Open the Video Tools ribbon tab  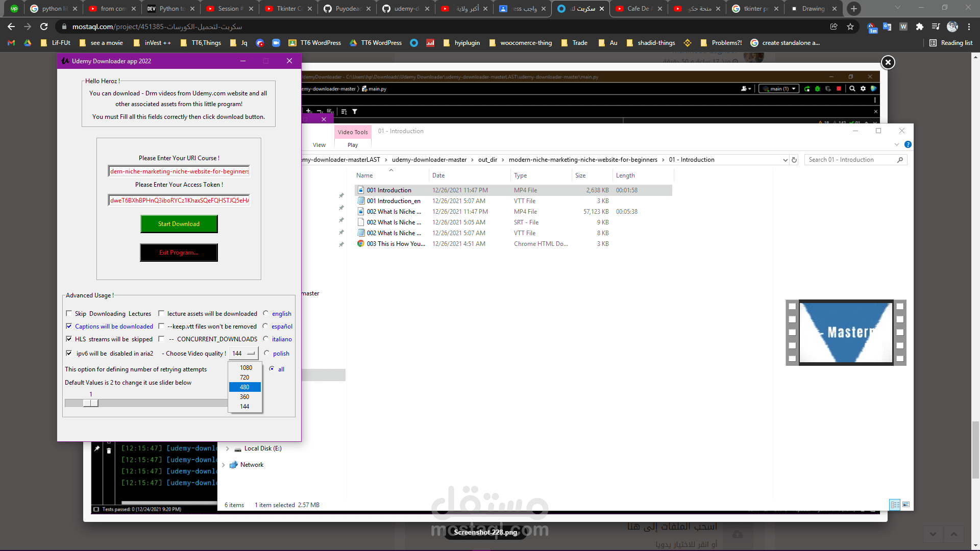pos(352,132)
